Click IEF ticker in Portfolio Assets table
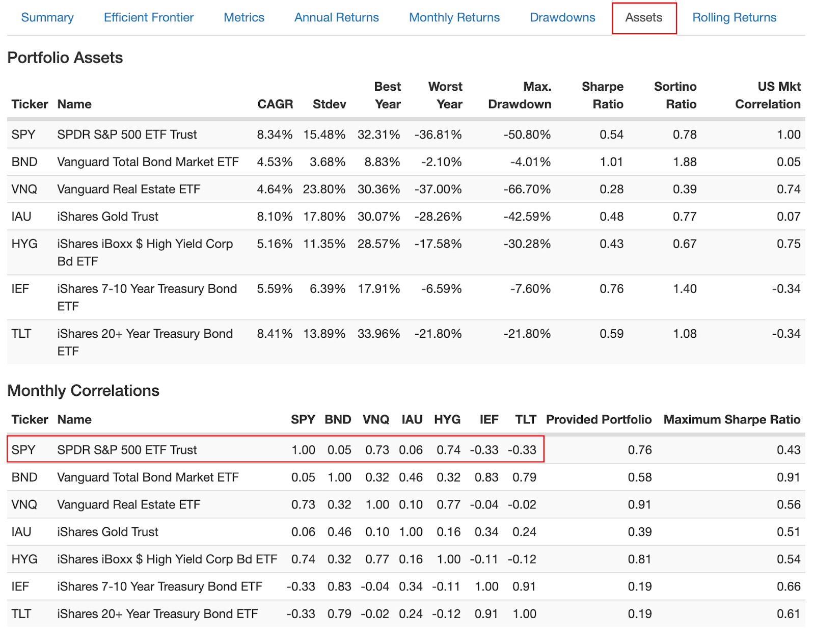This screenshot has height=644, width=815. (x=20, y=289)
